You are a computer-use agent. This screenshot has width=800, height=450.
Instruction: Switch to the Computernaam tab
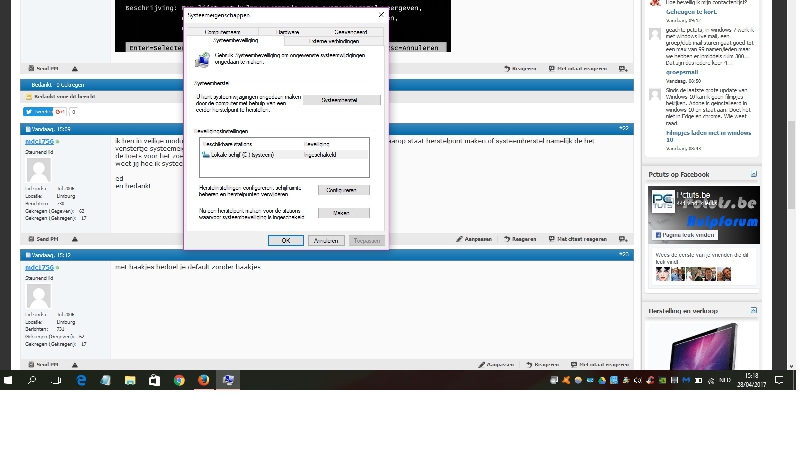(x=222, y=32)
